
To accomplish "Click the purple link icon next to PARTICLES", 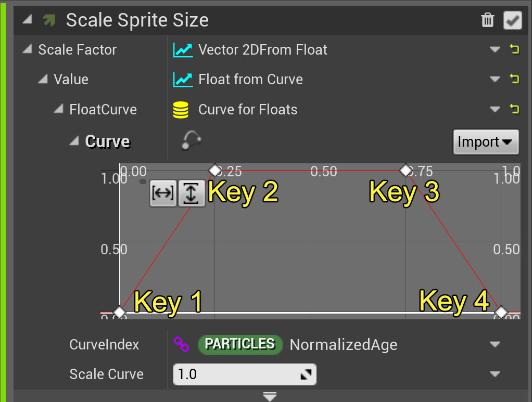I will (181, 344).
